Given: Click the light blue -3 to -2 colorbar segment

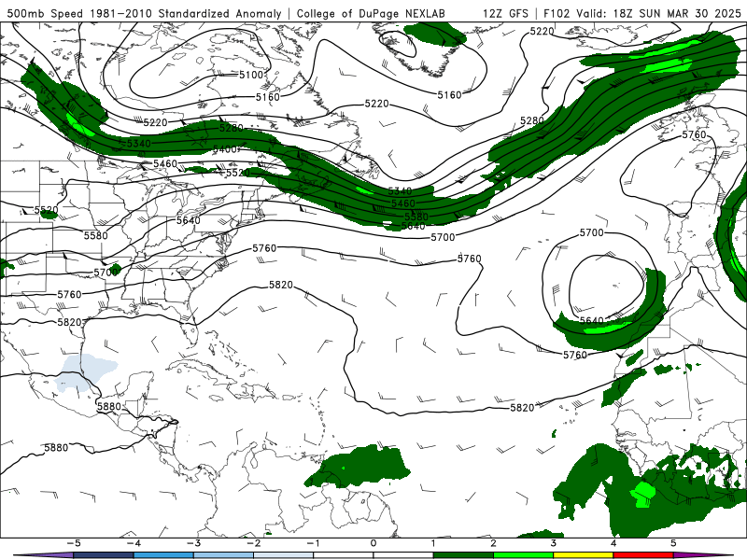Looking at the screenshot, I should 223,555.
